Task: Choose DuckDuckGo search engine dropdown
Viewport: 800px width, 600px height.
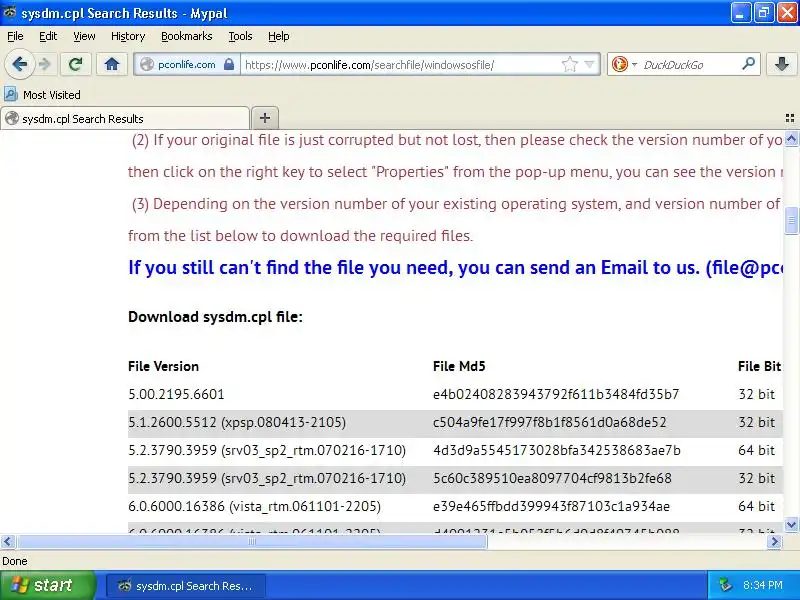Action: click(x=624, y=64)
